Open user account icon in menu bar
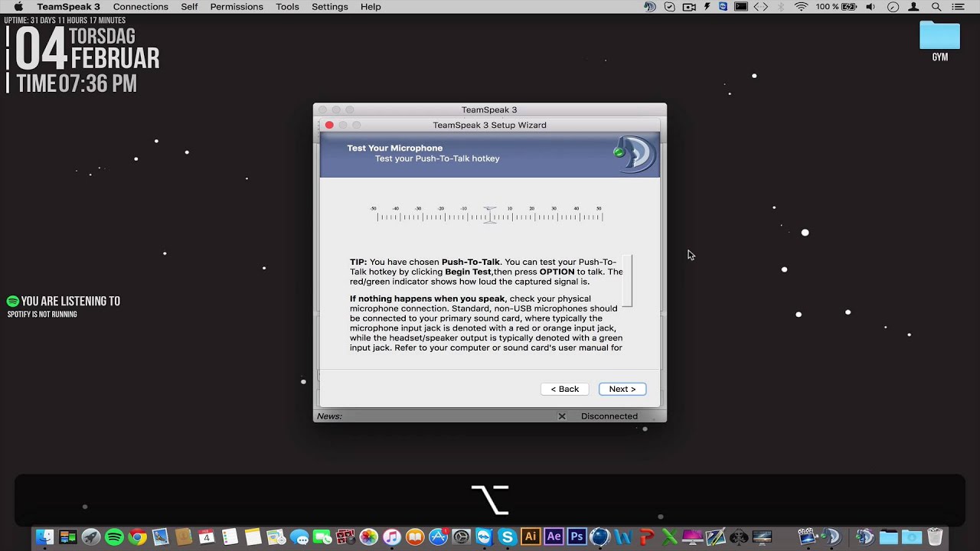The height and width of the screenshot is (551, 980). (x=913, y=7)
